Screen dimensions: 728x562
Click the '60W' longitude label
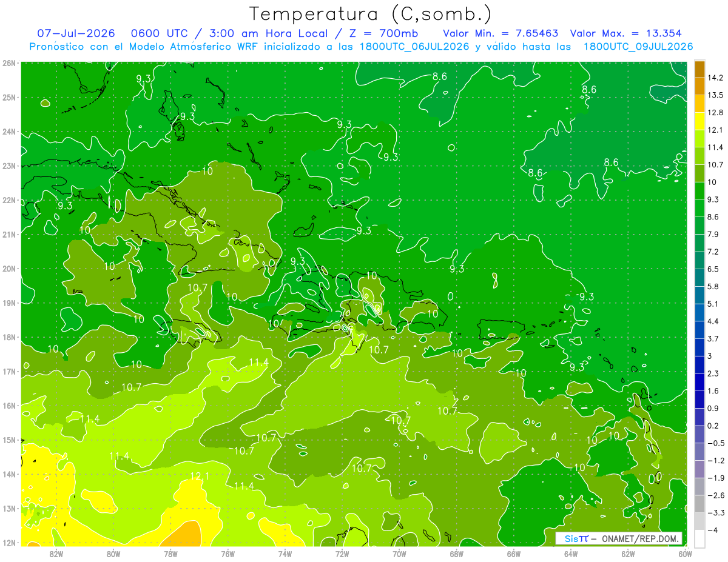[686, 553]
